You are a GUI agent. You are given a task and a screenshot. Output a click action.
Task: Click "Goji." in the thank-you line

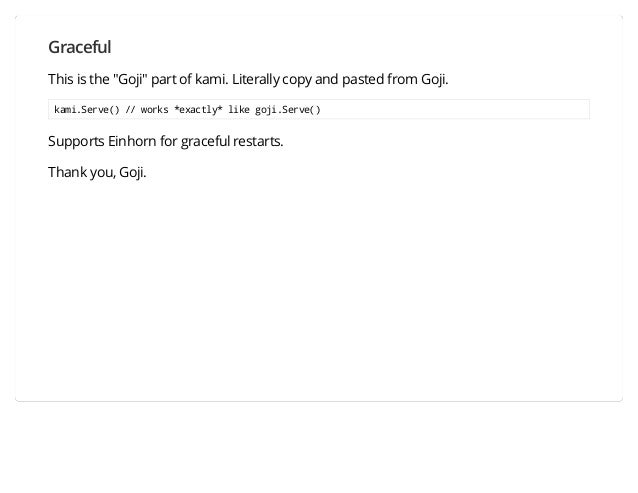[133, 172]
